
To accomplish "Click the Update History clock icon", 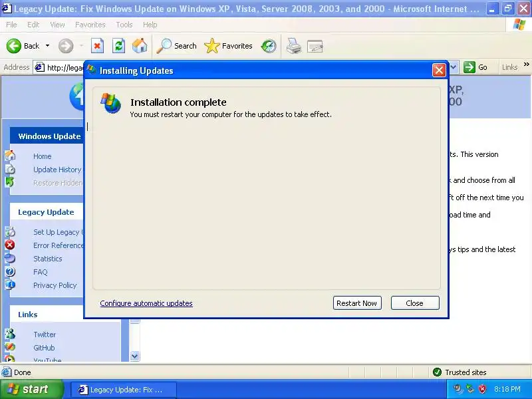I will point(10,169).
